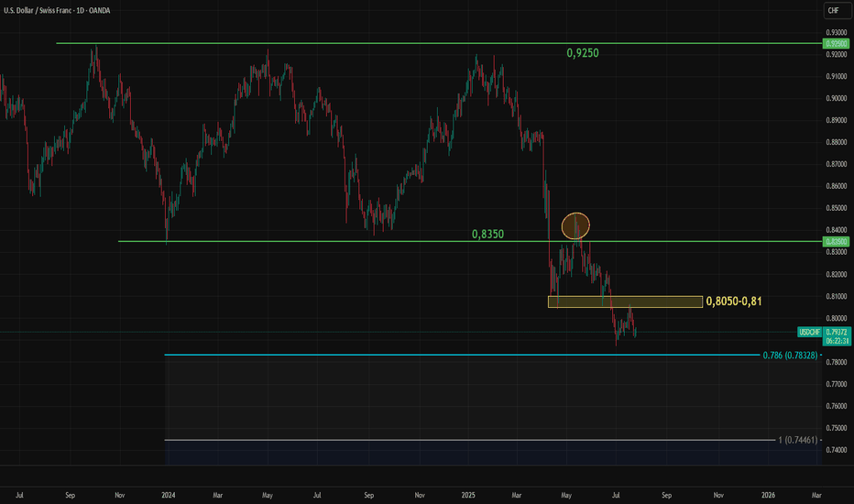Screen dimensions: 854x504
Task: Click the 0.87000 price scale value
Action: pos(836,164)
